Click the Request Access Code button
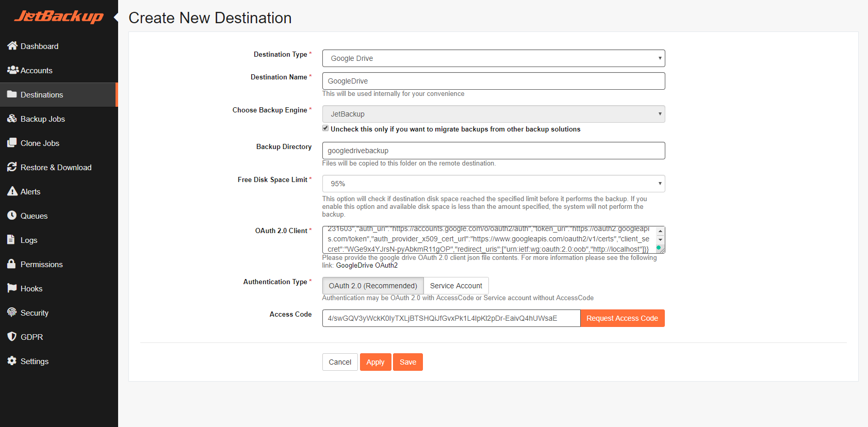 (622, 318)
